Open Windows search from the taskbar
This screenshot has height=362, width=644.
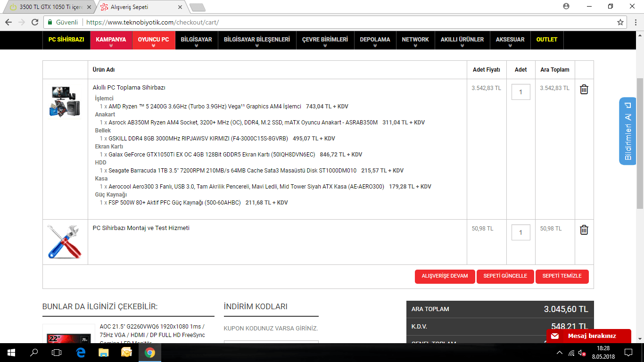click(34, 353)
